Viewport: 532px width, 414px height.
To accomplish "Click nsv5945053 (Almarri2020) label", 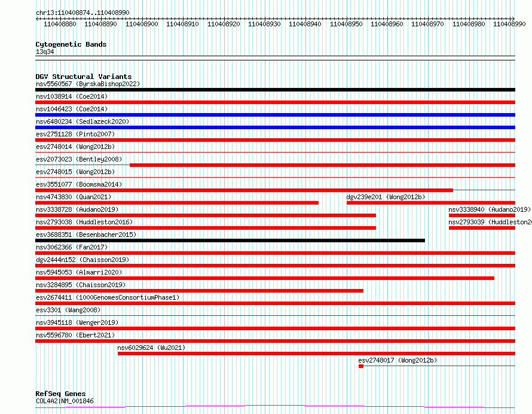I will click(x=79, y=272).
